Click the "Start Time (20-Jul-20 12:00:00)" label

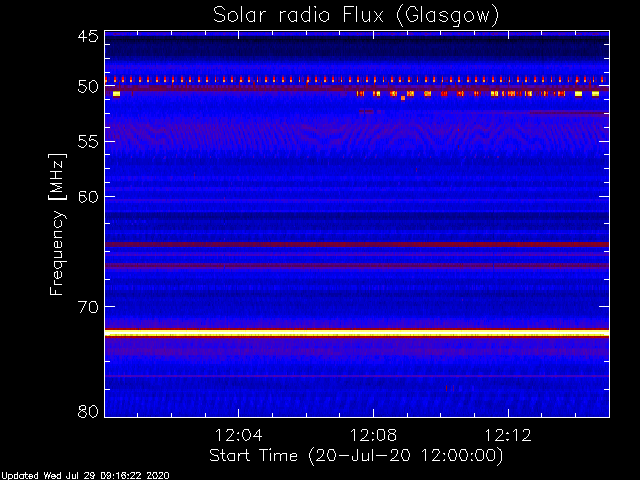click(x=356, y=456)
